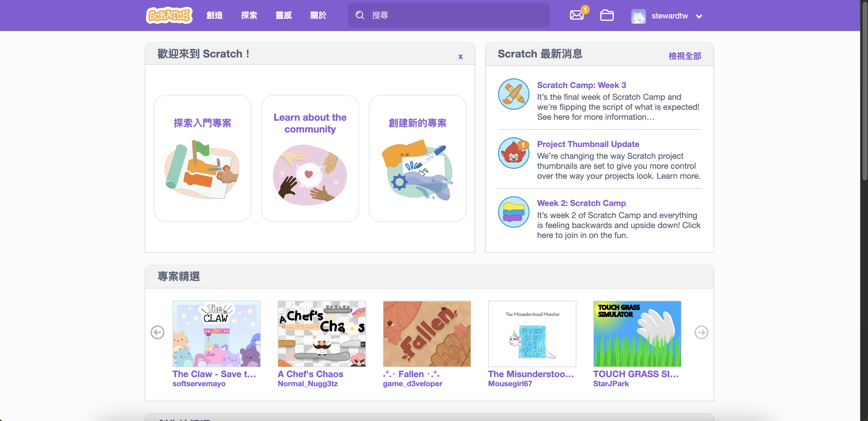Click the 檢視全部 link in Scratch news
The image size is (868, 421).
point(684,56)
